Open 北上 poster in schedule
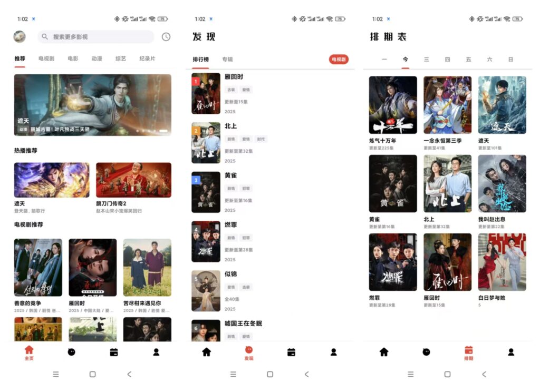The width and height of the screenshot is (540, 392). (x=447, y=183)
